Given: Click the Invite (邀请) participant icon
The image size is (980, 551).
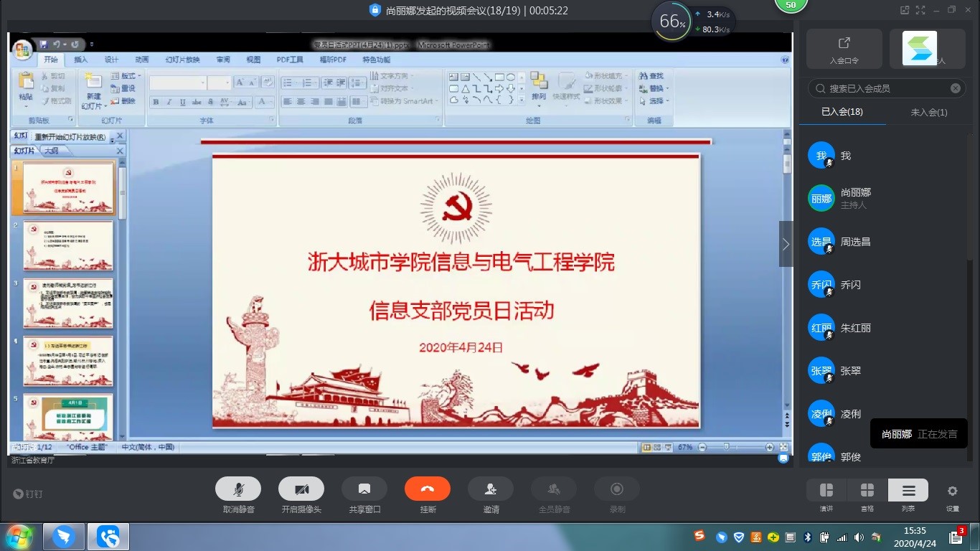Looking at the screenshot, I should click(491, 489).
